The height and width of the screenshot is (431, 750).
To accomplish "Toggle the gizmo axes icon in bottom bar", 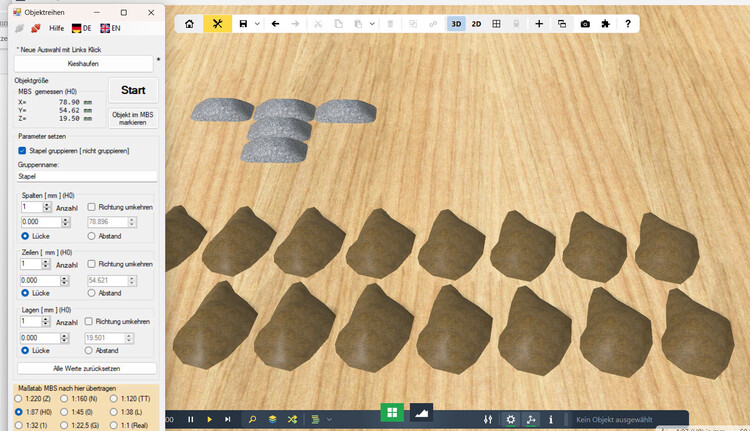I will click(x=531, y=420).
